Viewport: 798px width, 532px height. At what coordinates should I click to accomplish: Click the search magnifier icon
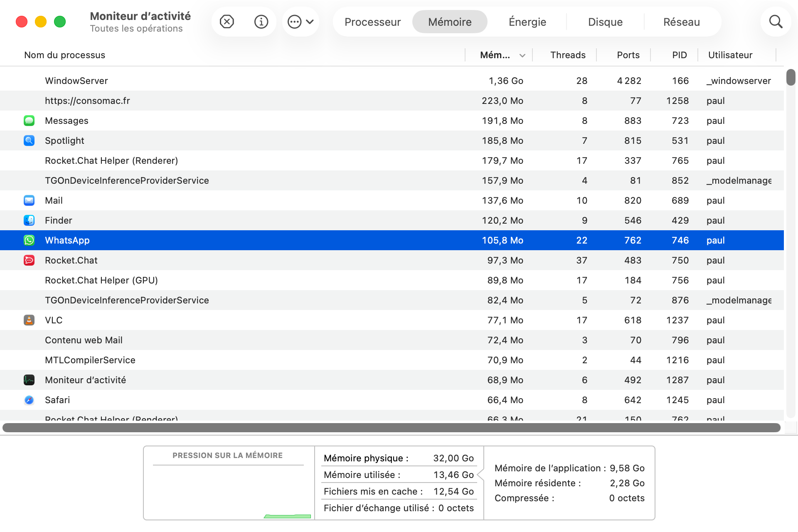click(776, 22)
